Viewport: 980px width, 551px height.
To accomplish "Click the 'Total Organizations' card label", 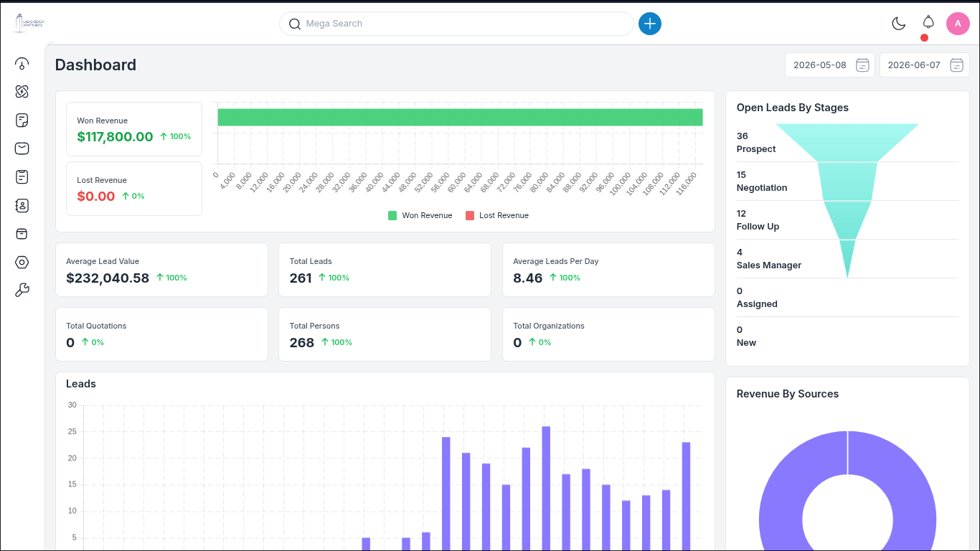I will (549, 326).
